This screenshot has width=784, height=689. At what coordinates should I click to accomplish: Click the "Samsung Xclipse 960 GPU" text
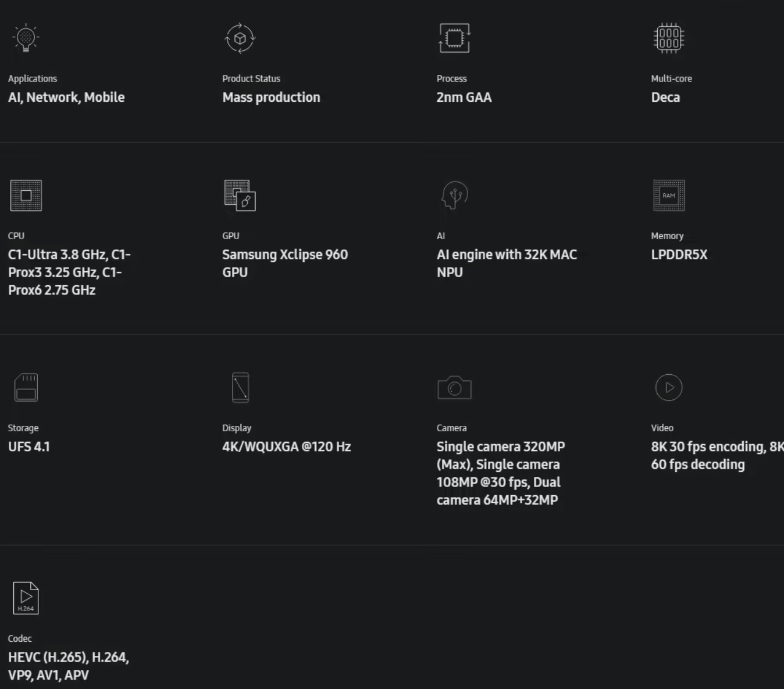pos(285,263)
